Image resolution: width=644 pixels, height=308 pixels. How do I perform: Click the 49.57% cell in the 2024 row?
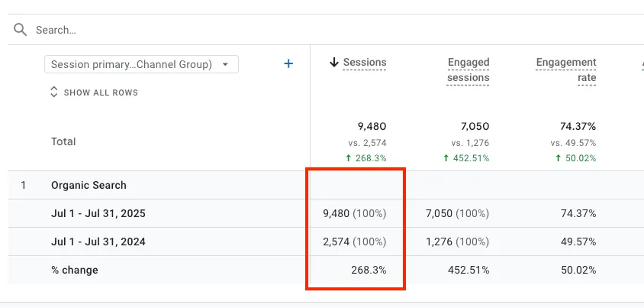(x=578, y=242)
